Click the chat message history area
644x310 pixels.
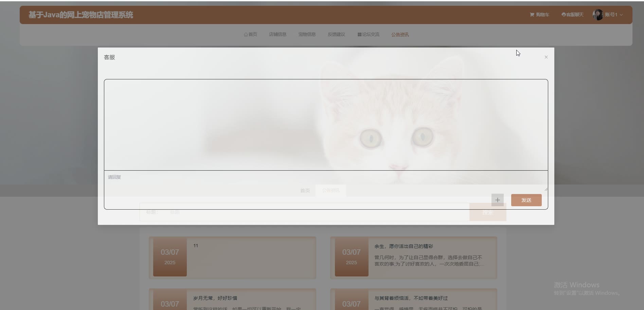[x=326, y=125]
